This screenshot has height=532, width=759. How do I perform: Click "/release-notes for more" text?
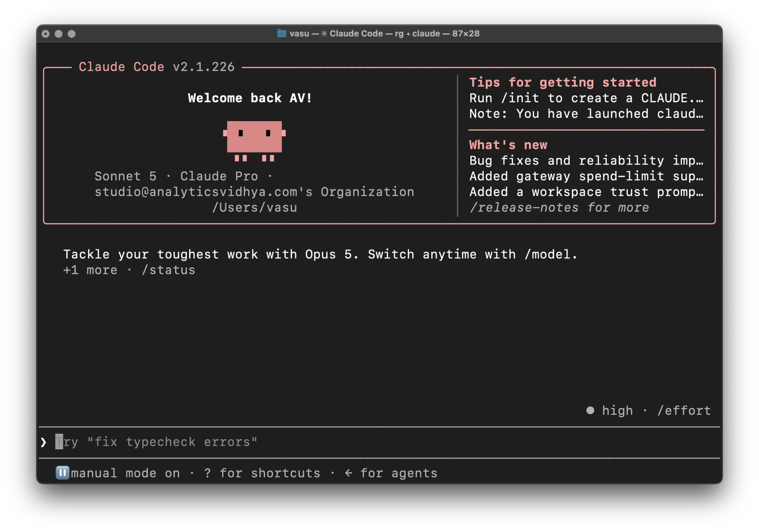(x=559, y=207)
